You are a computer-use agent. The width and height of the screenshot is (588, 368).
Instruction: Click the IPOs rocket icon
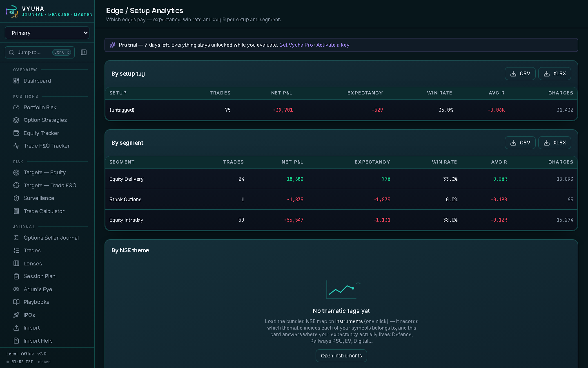point(16,315)
